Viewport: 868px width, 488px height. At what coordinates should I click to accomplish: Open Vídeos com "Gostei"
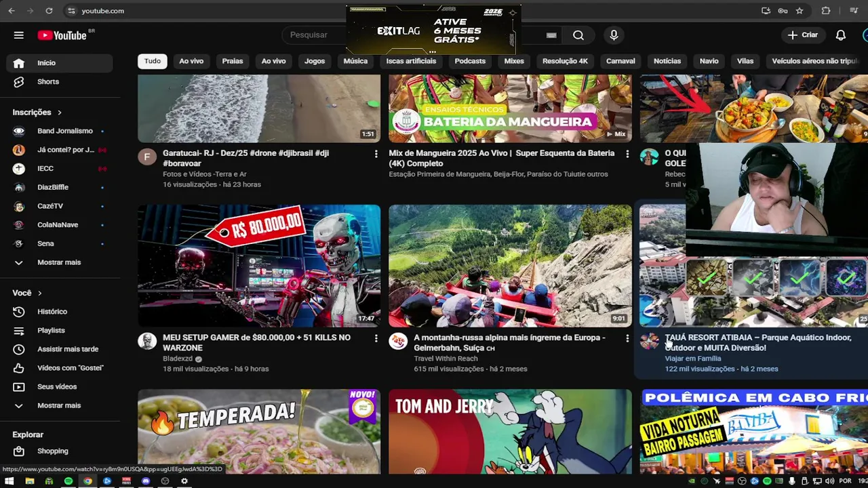(60, 368)
